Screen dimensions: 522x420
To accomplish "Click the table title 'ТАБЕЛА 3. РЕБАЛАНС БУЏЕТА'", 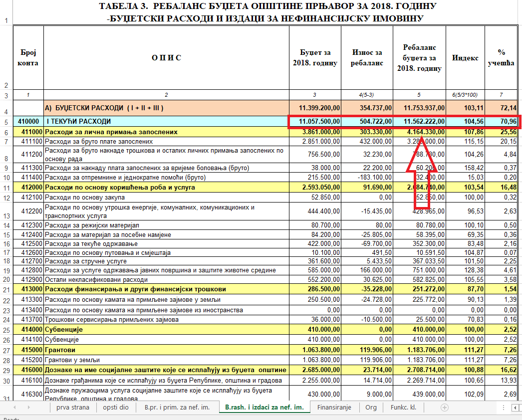I will point(267,12).
